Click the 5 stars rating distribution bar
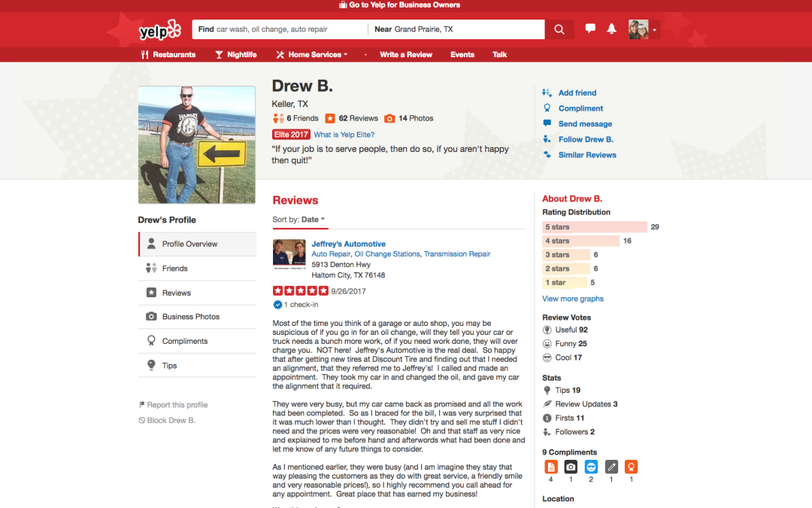Screen dimensions: 812x508 (595, 227)
